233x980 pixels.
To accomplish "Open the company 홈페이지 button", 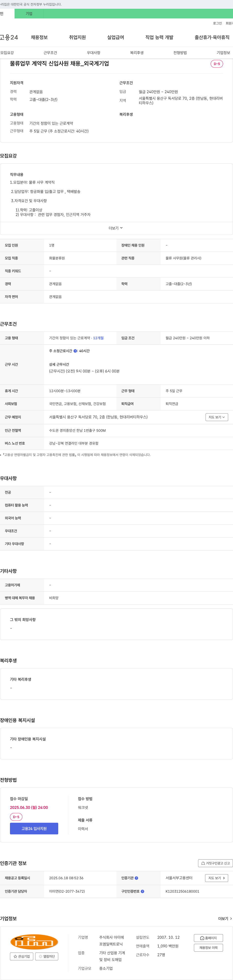I will (x=208, y=938).
